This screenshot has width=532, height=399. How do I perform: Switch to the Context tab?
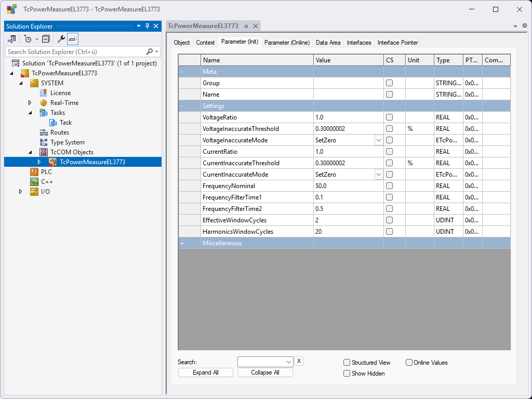(205, 43)
